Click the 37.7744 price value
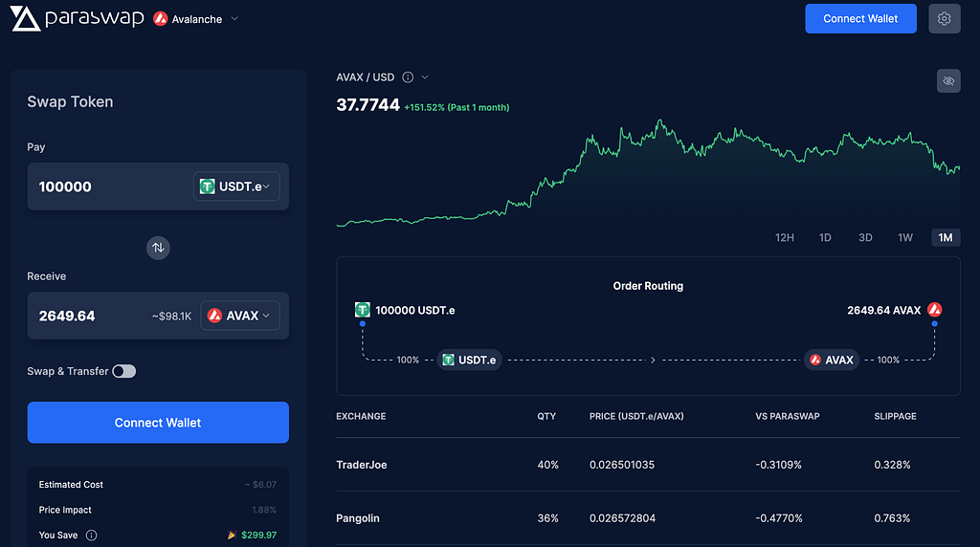This screenshot has height=547, width=980. (368, 105)
